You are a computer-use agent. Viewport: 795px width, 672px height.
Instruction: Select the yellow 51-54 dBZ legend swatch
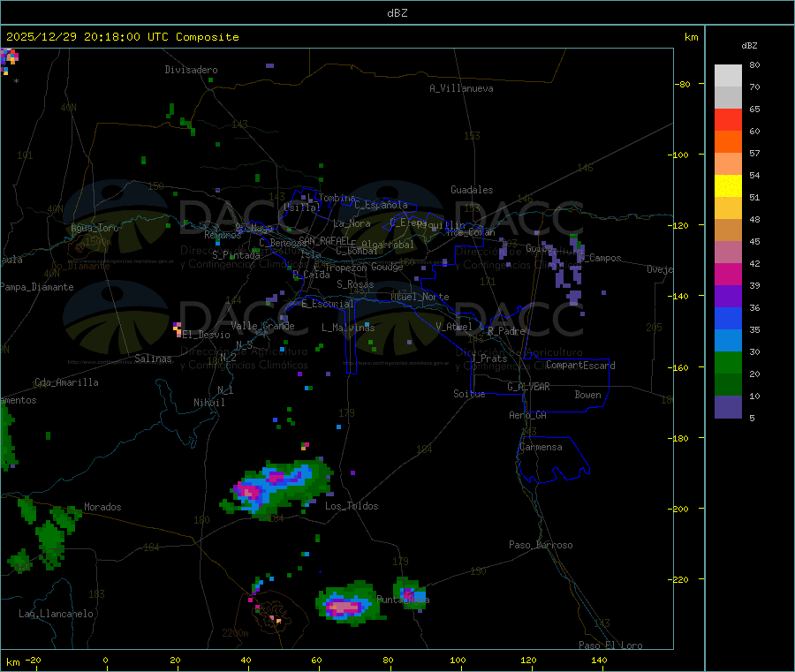tap(728, 186)
